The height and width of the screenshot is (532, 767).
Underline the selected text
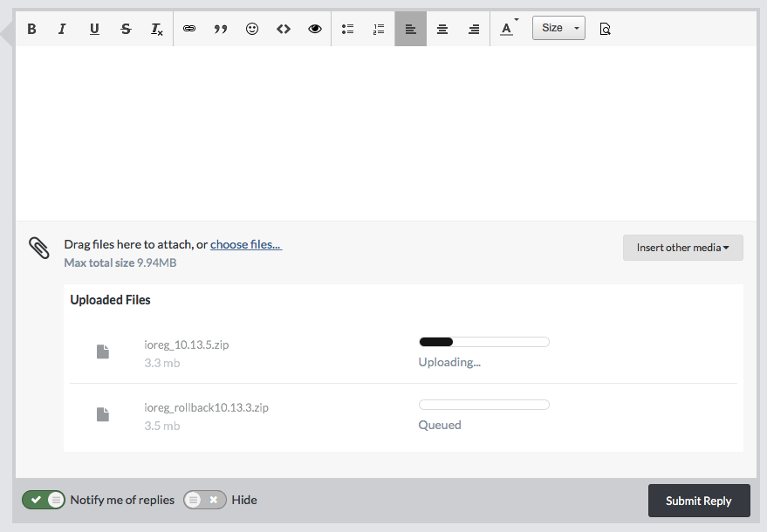[x=94, y=29]
